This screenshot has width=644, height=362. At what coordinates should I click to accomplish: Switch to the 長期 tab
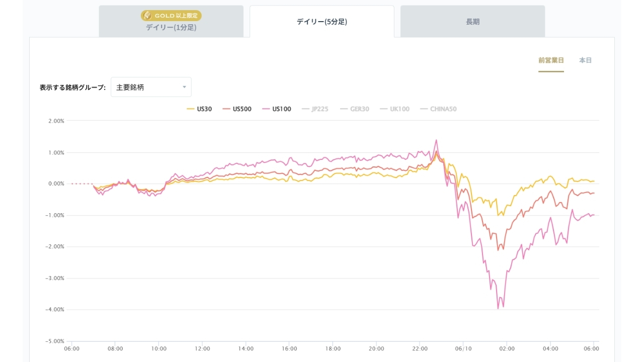[473, 21]
